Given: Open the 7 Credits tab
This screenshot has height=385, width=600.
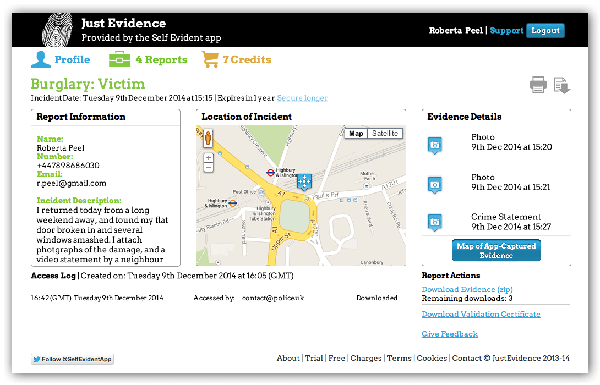Looking at the screenshot, I should 237,60.
